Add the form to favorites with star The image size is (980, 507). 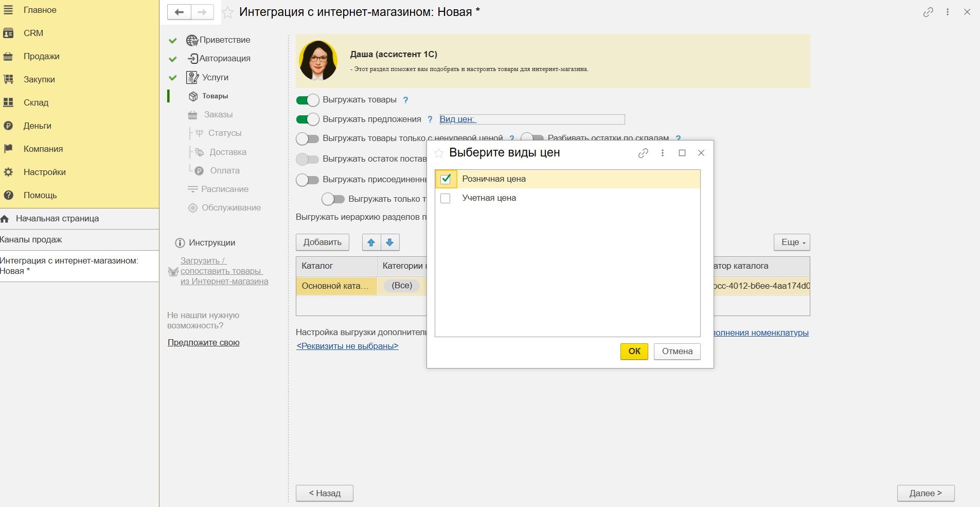point(227,12)
